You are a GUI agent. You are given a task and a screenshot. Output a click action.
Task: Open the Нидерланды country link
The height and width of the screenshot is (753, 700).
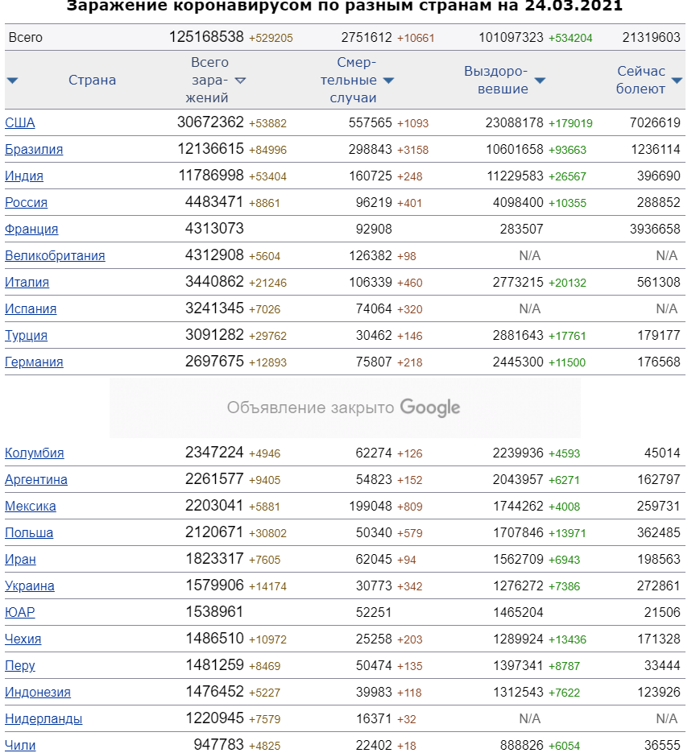(43, 719)
